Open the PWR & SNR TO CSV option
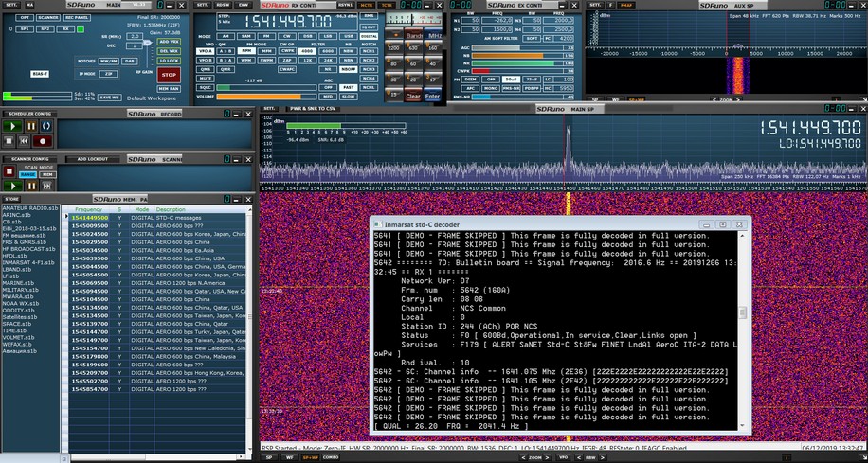 pyautogui.click(x=312, y=109)
